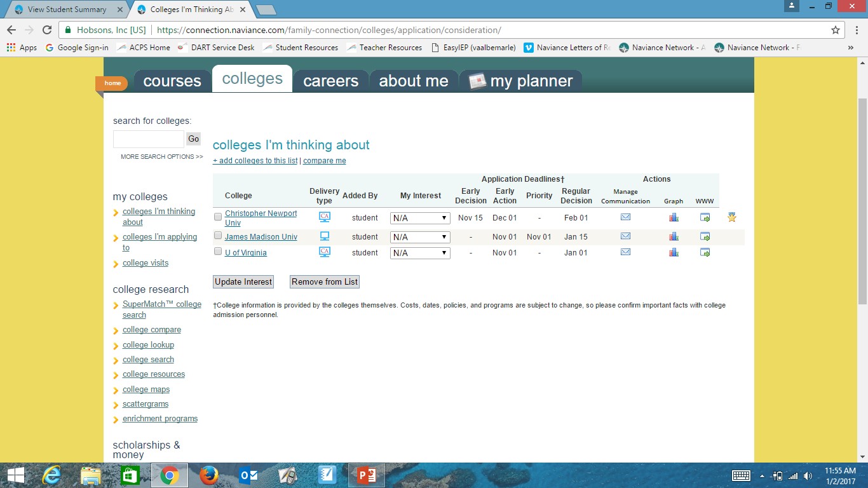Check the checkbox beside James Madison Univ
The height and width of the screenshot is (488, 868).
coord(217,236)
